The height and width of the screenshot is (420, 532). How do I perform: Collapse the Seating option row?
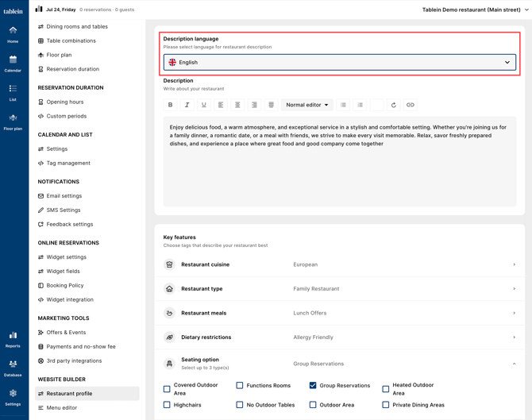pos(340,364)
